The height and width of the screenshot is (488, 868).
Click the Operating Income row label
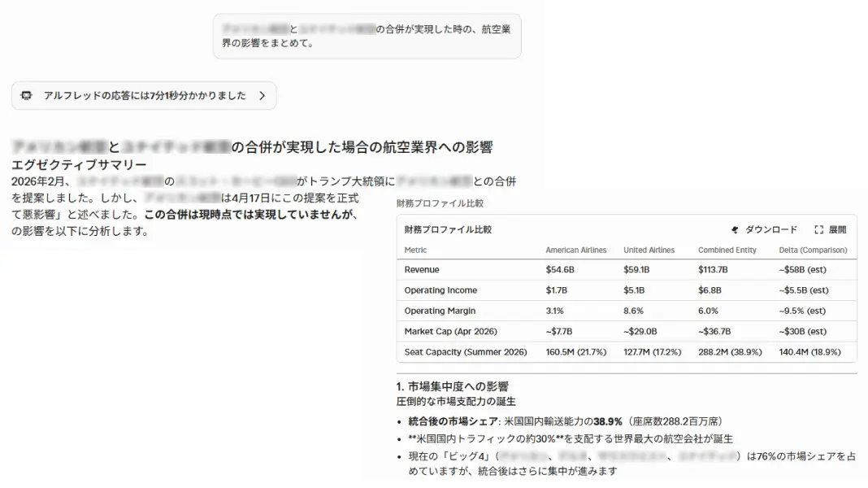point(440,290)
